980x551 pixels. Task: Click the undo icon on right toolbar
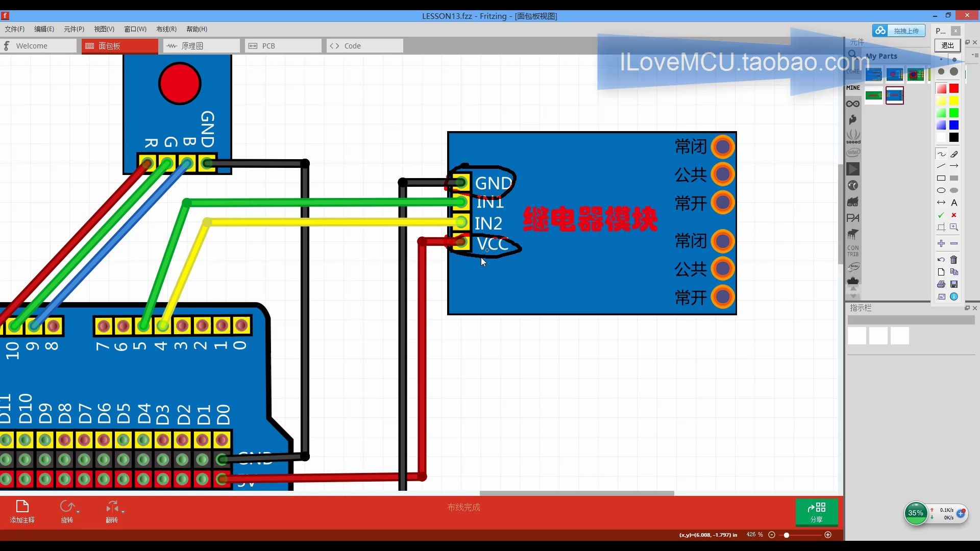pyautogui.click(x=941, y=260)
